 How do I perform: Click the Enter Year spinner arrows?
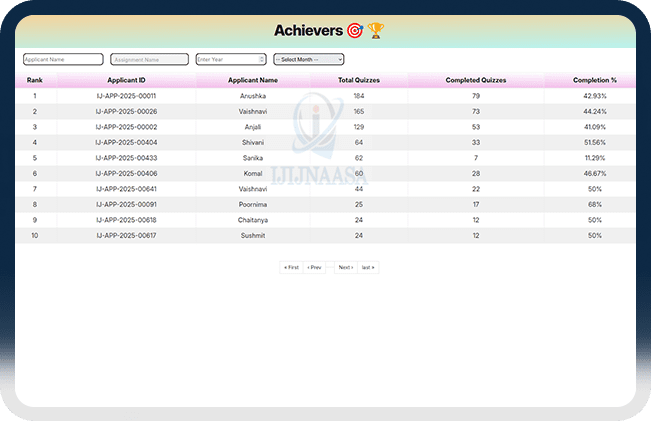click(x=262, y=60)
